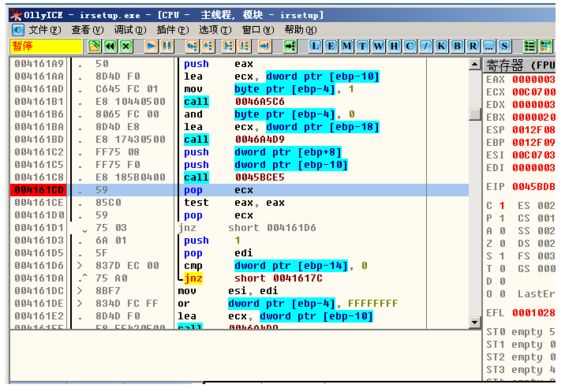Image resolution: width=580 pixels, height=388 pixels.
Task: Show Threads with T button
Action: coord(362,46)
